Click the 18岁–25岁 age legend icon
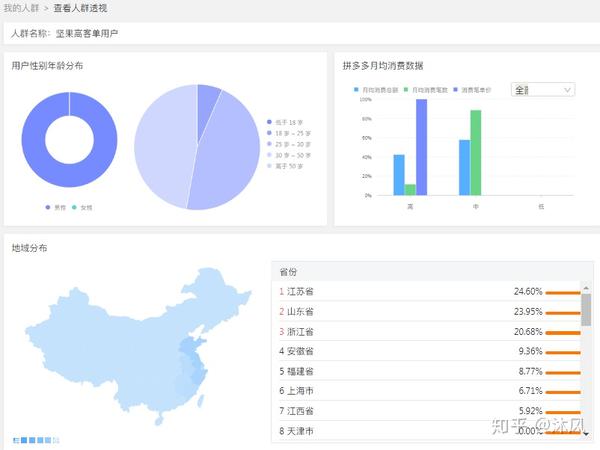 269,133
